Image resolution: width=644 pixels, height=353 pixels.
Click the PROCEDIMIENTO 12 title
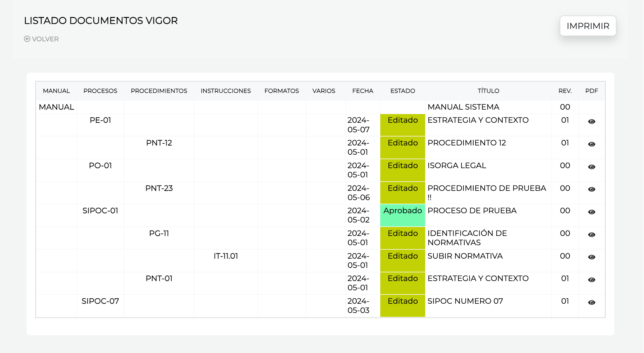[x=467, y=143]
